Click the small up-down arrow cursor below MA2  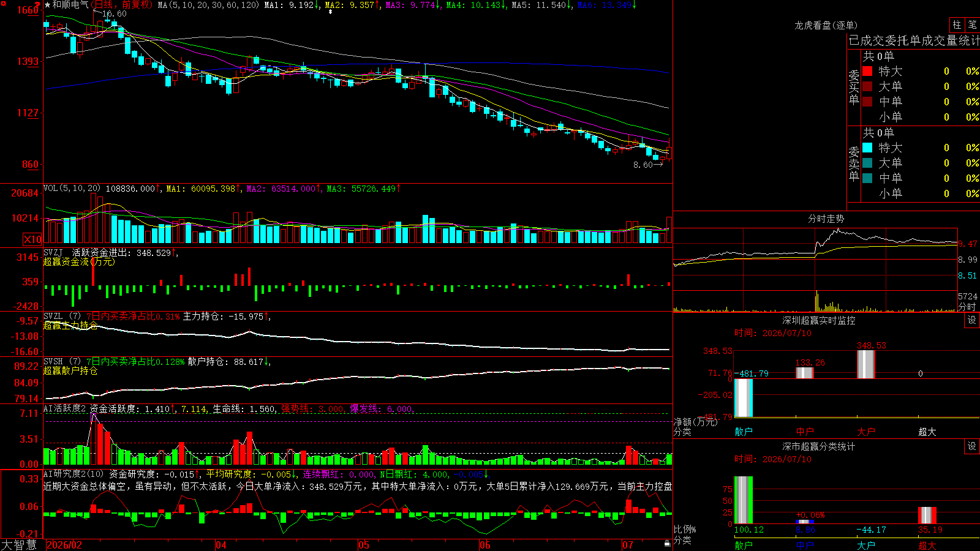pyautogui.click(x=330, y=12)
